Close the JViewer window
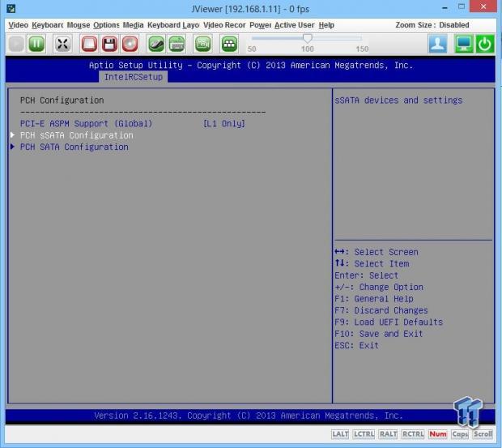 pos(483,6)
